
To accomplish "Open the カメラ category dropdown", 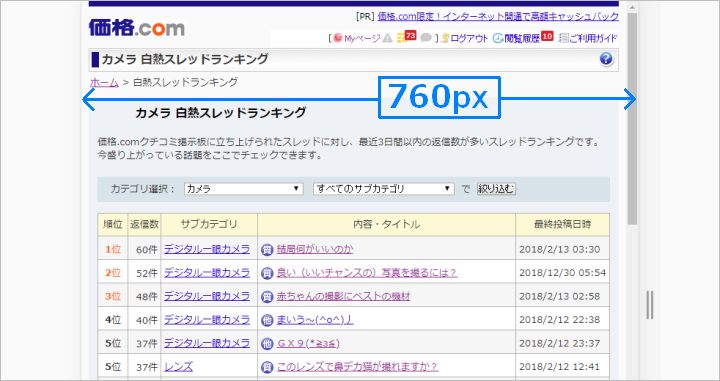I will [243, 189].
